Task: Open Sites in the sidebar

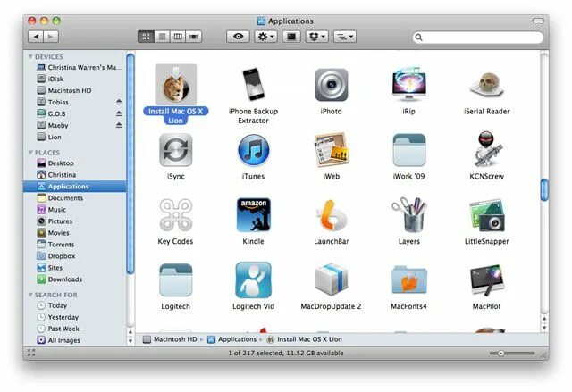Action: click(75, 268)
